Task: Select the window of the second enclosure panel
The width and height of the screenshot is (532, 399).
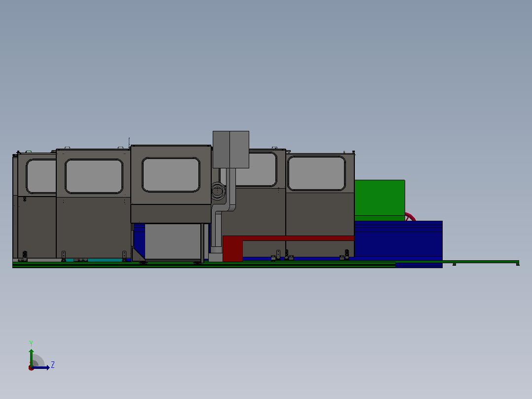Action: (94, 176)
